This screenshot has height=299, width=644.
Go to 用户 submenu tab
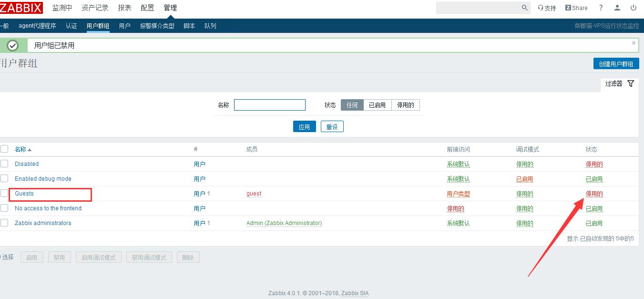coord(125,26)
